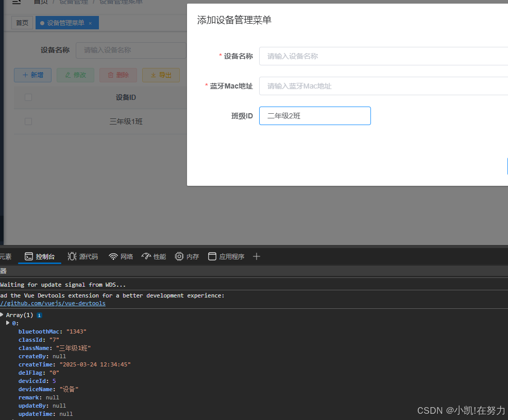Click the 设备ID column header
Image resolution: width=508 pixels, height=420 pixels.
coord(126,97)
